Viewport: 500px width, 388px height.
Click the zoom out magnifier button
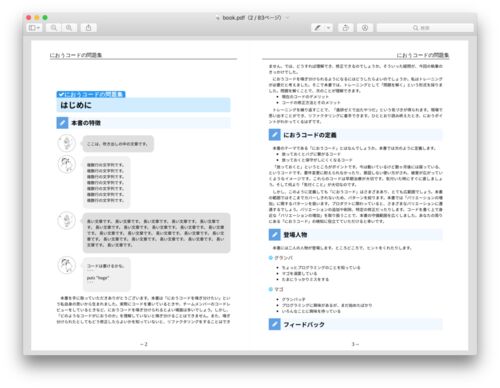(x=54, y=28)
